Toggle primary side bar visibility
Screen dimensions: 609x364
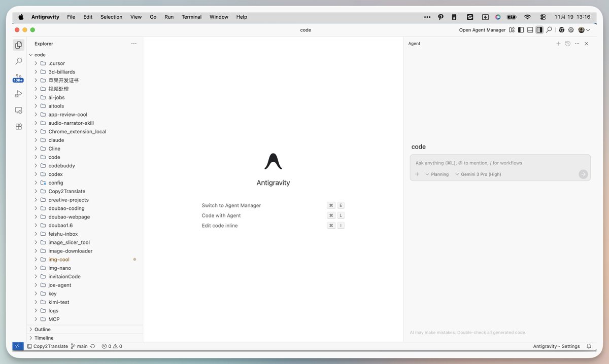(521, 30)
